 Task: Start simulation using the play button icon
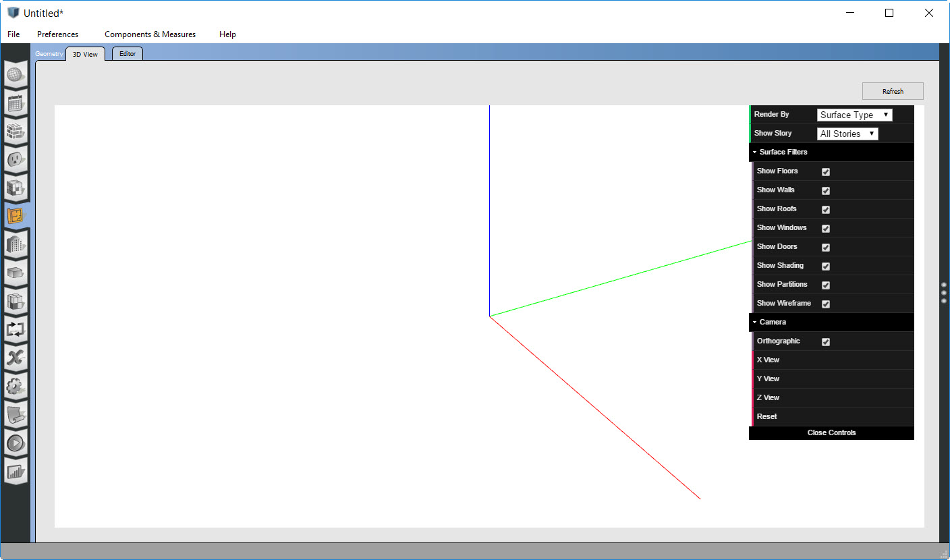[x=16, y=443]
